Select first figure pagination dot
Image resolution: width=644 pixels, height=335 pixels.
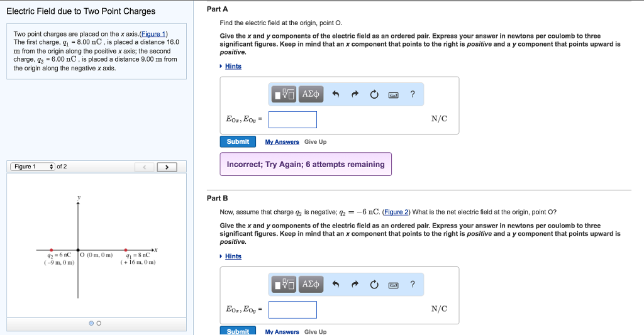[91, 324]
